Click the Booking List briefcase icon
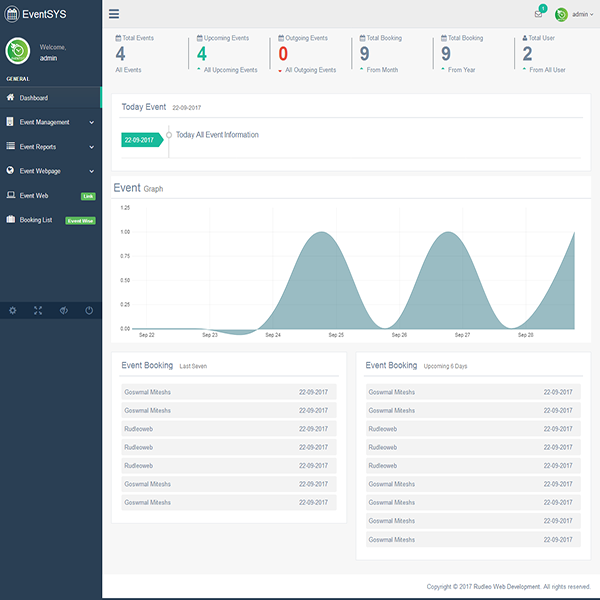Screen dimensions: 600x600 pyautogui.click(x=11, y=219)
